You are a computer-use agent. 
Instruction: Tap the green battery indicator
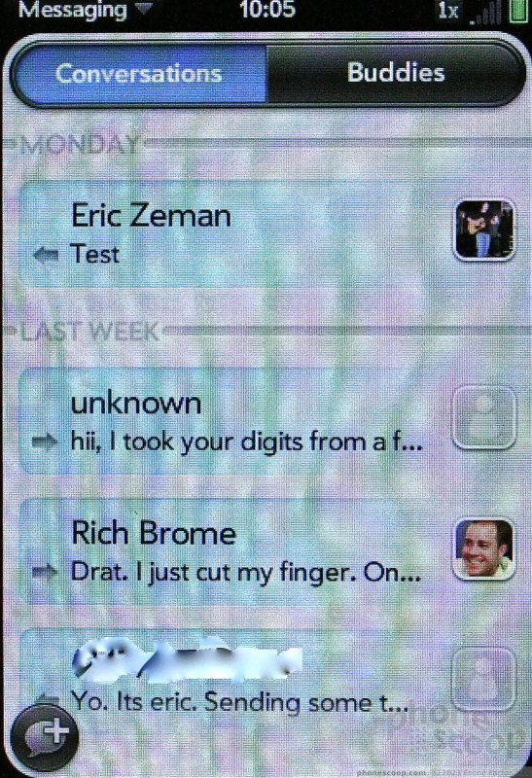[518, 11]
